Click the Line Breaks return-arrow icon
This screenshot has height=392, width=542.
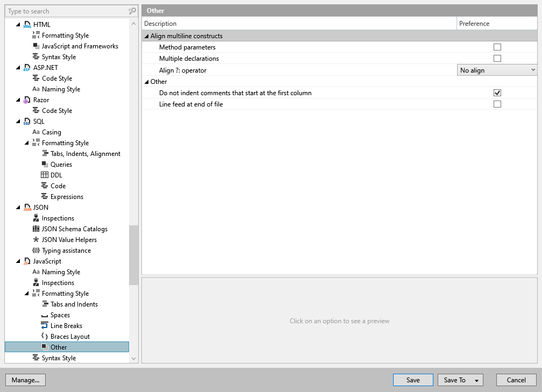point(45,326)
